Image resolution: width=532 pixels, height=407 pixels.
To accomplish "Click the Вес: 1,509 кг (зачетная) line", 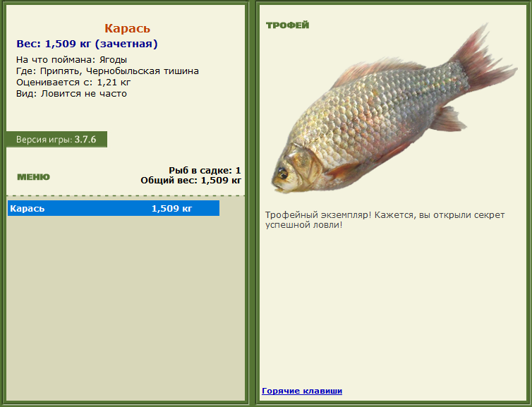I will pyautogui.click(x=87, y=44).
